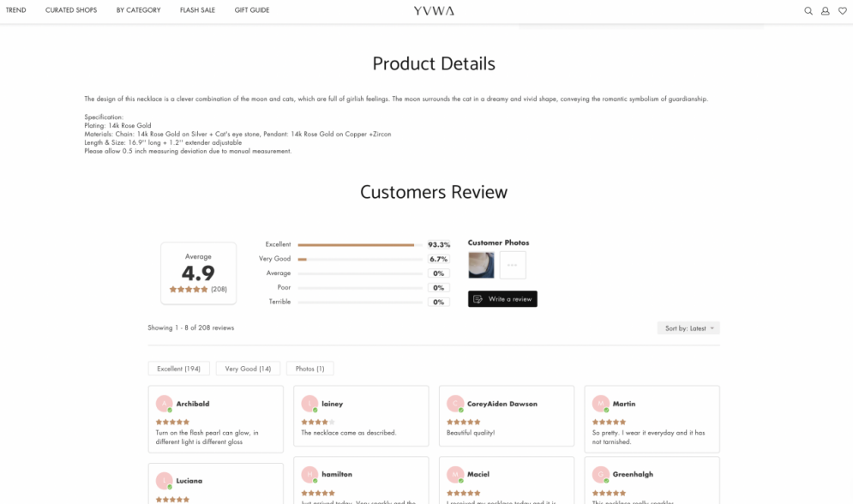The height and width of the screenshot is (504, 853).
Task: Filter reviews by Photos (1)
Action: (309, 369)
